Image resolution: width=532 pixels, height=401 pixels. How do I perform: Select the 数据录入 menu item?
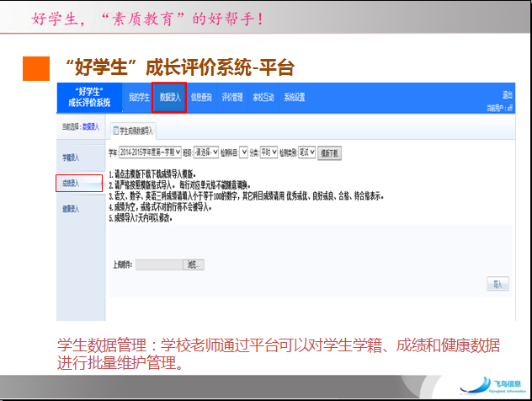click(169, 97)
